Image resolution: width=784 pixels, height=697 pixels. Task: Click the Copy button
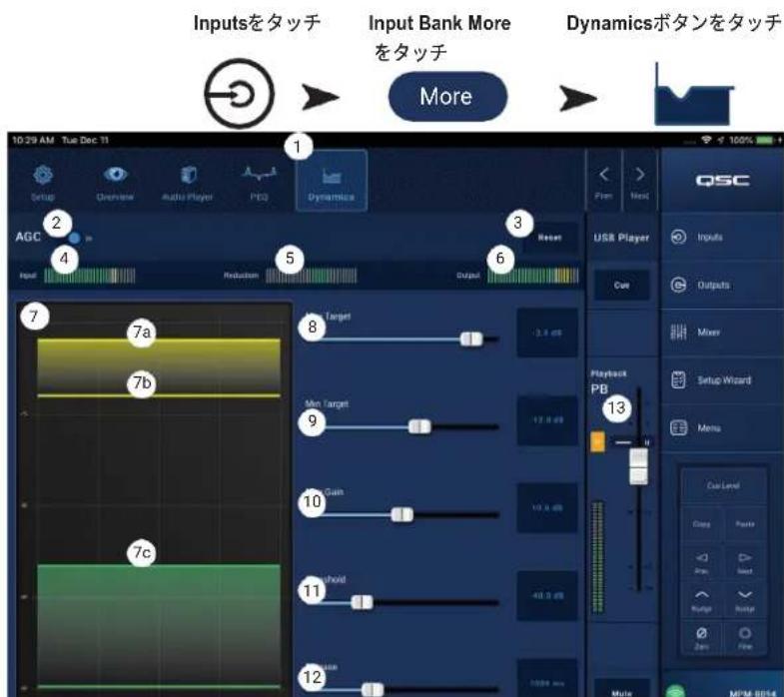[x=701, y=524]
